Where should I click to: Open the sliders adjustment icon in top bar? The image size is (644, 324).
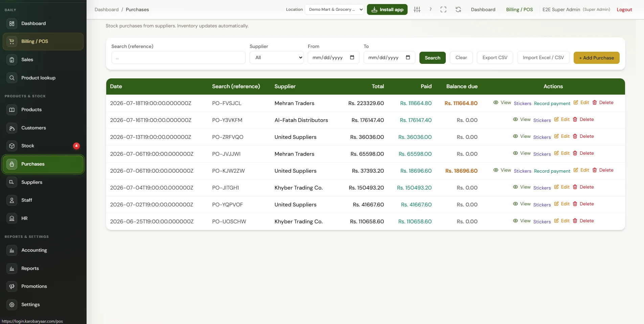tap(417, 9)
